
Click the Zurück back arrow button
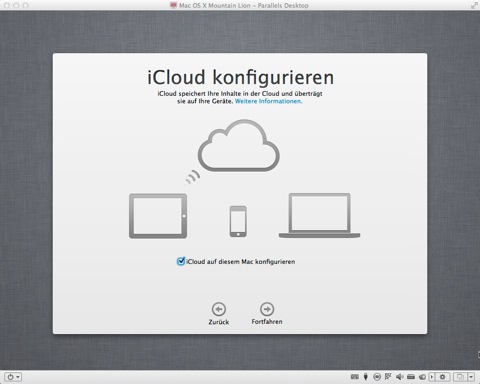click(x=219, y=309)
